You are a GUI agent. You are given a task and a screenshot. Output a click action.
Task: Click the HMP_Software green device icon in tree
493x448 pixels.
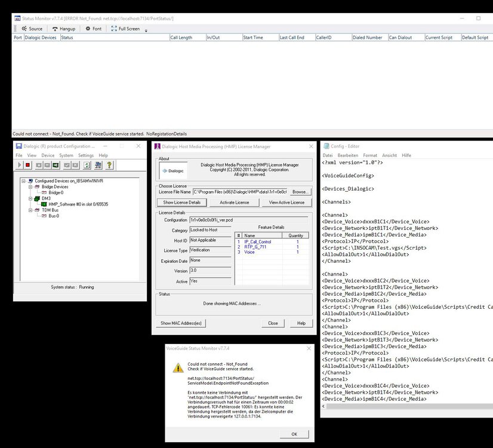click(x=44, y=204)
